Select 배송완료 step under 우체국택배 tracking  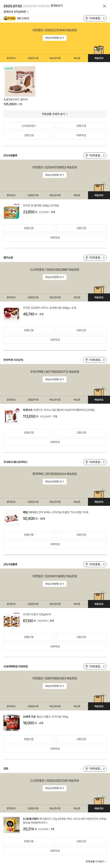99,400
